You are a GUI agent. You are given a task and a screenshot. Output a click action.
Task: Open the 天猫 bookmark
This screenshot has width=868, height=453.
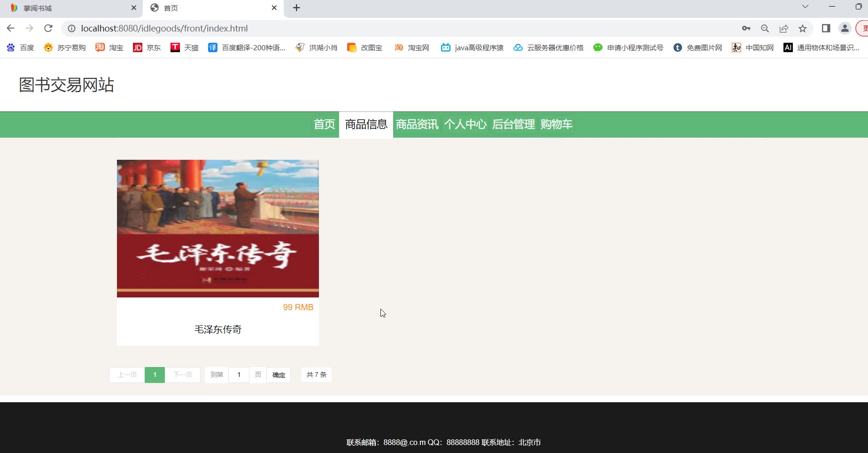click(x=185, y=47)
